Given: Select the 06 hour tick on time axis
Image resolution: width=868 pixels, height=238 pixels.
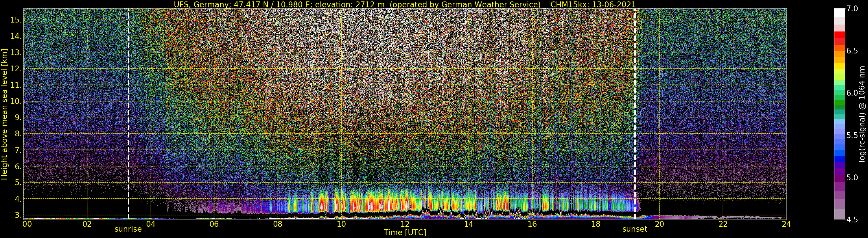Looking at the screenshot, I should click(x=214, y=224).
